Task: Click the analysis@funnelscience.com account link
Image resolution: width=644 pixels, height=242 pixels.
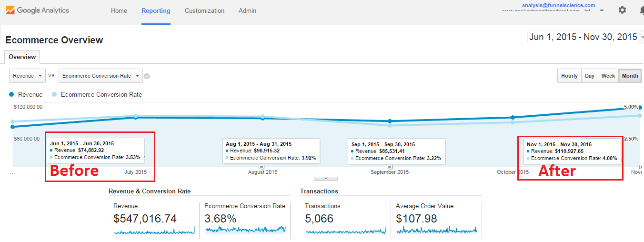Action: tap(558, 5)
